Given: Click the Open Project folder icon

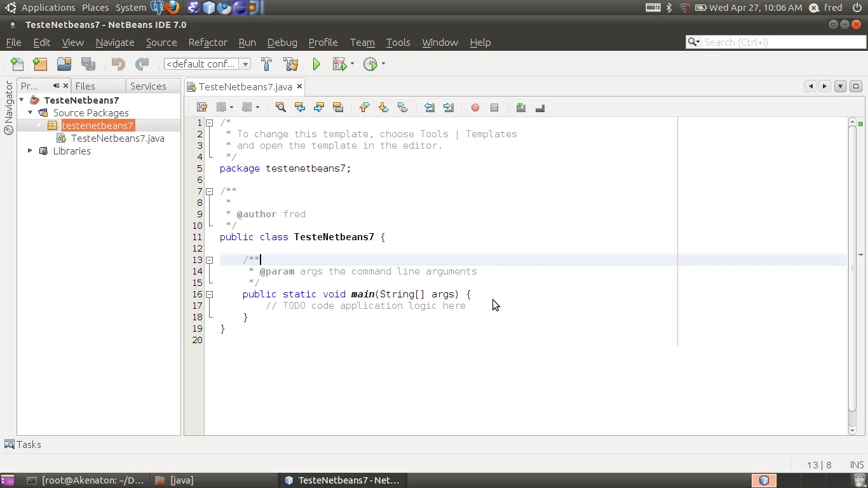Looking at the screenshot, I should (64, 64).
